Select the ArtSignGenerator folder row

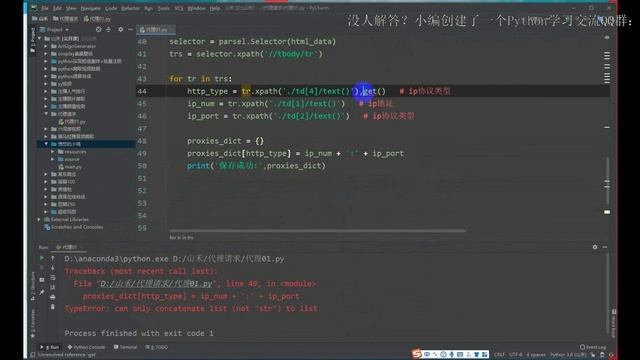coord(86,46)
